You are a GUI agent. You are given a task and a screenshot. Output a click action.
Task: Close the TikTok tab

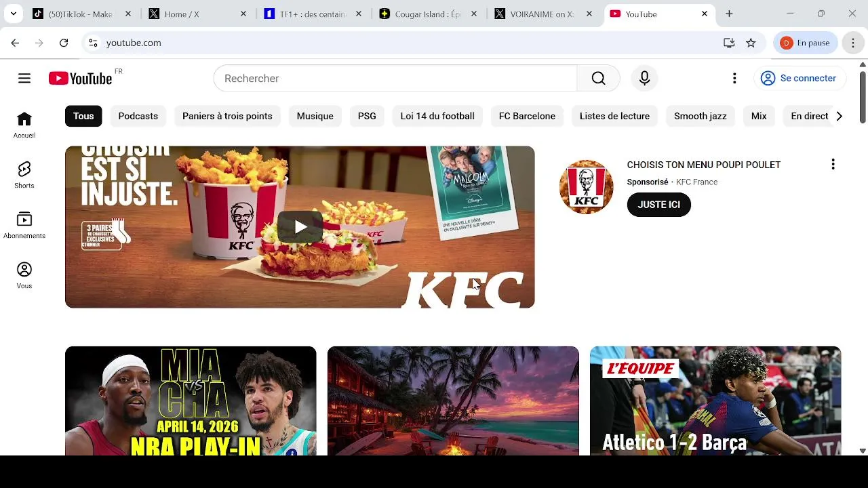click(x=128, y=14)
